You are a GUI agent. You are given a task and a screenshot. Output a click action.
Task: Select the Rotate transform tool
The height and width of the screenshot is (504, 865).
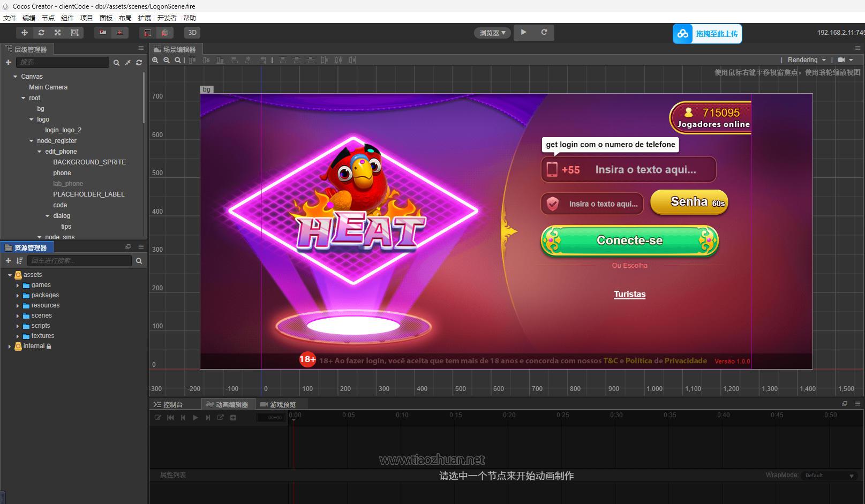pos(41,32)
